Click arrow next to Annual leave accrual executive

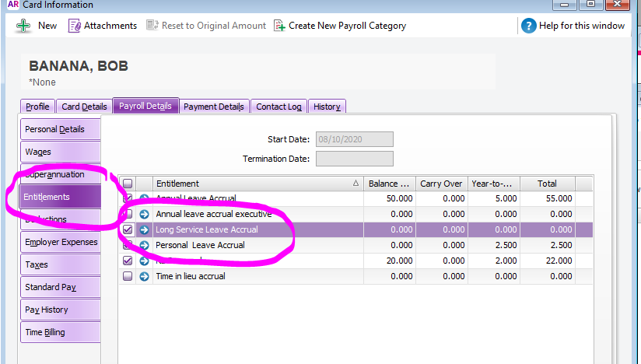tap(144, 214)
